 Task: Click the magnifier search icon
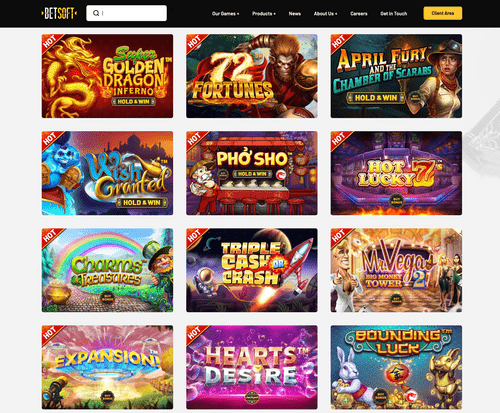(x=96, y=13)
